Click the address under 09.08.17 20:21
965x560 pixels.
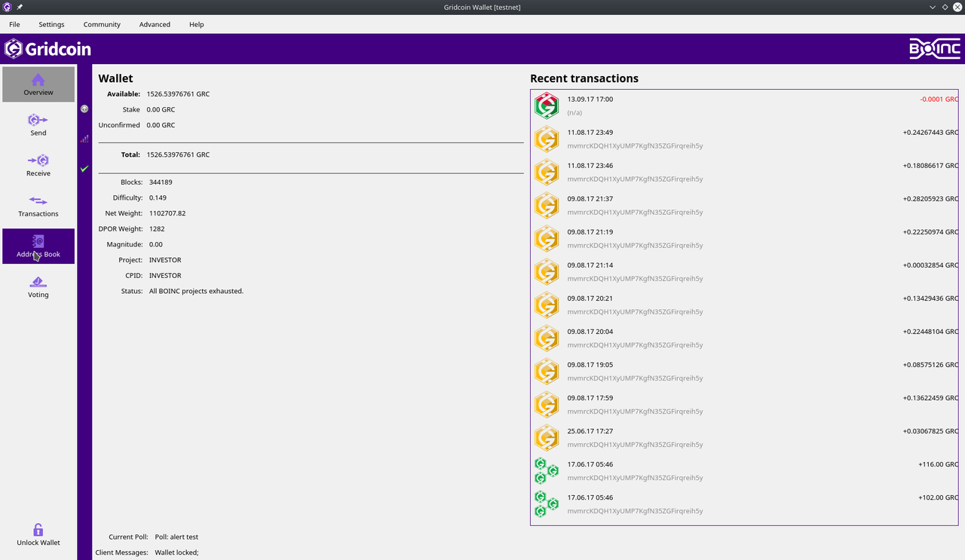pyautogui.click(x=635, y=312)
